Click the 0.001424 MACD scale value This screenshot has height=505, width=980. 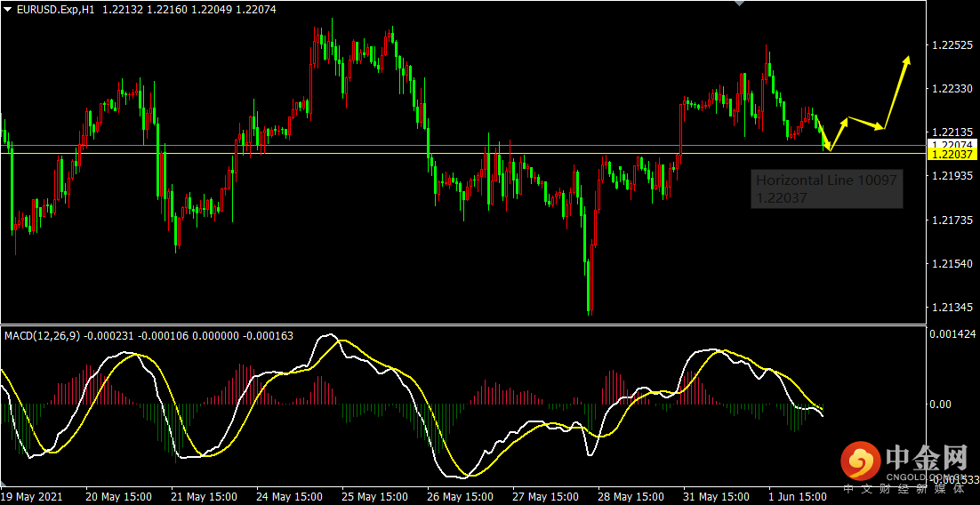pyautogui.click(x=952, y=334)
